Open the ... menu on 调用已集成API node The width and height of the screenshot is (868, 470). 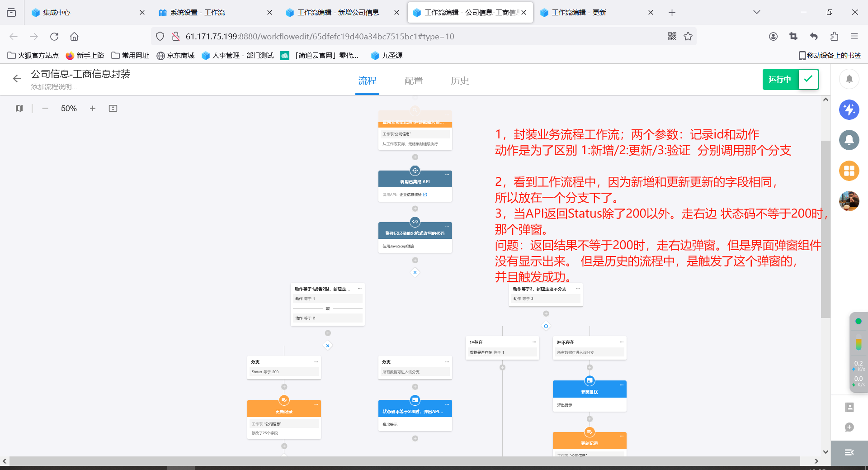coord(447,175)
